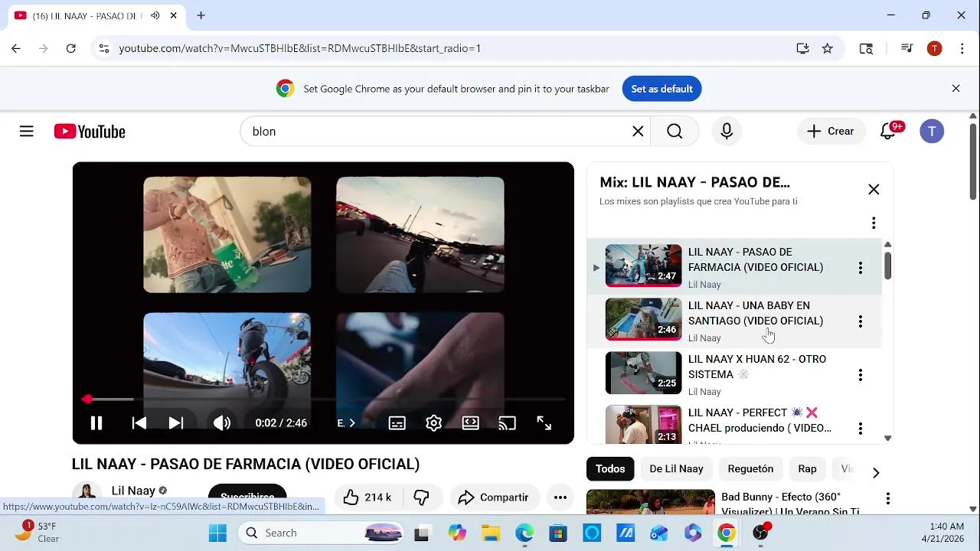Open Microsoft Edge from the taskbar
Viewport: 980px width, 551px height.
tap(524, 533)
